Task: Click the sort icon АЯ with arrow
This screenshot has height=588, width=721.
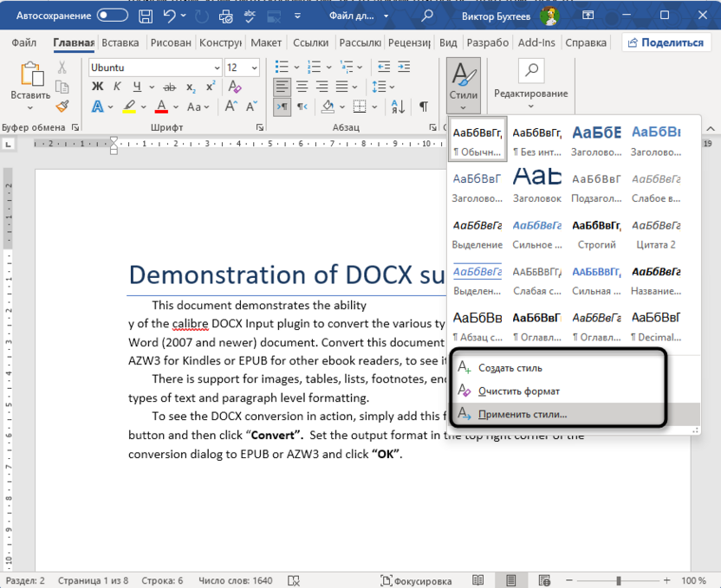Action: (397, 106)
